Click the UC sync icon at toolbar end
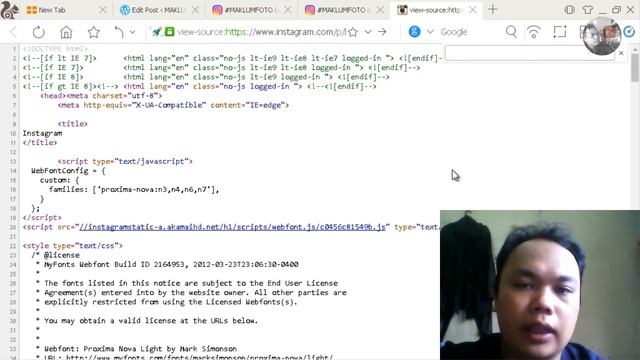The height and width of the screenshot is (360, 640). click(629, 31)
